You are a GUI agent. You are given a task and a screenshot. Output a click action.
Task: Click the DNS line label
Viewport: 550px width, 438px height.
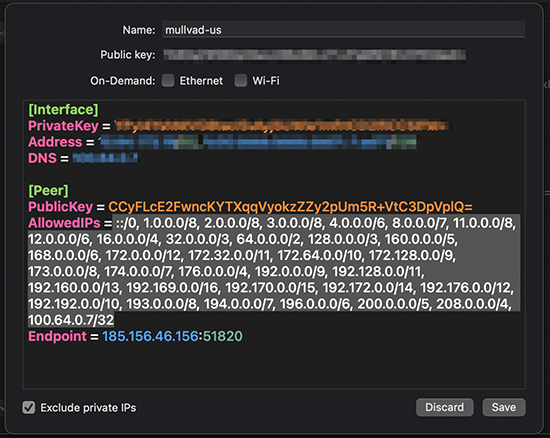(42, 158)
